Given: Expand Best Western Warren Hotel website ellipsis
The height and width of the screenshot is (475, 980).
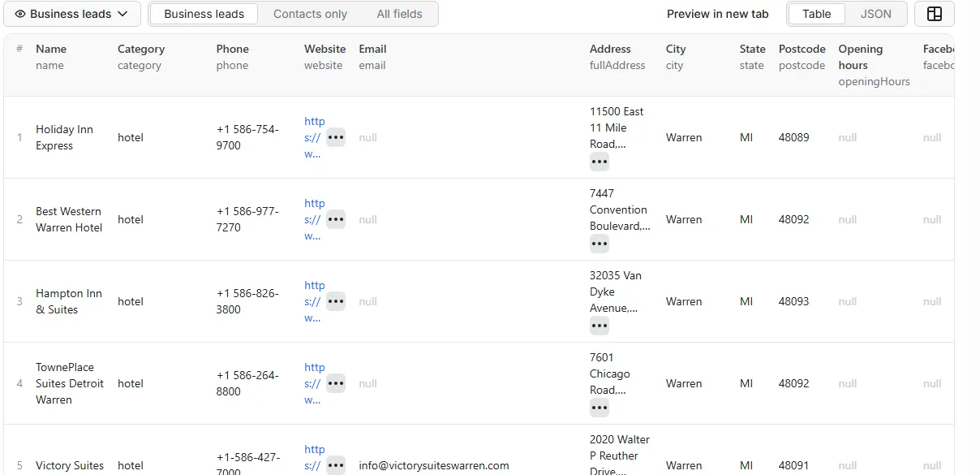Looking at the screenshot, I should 336,219.
